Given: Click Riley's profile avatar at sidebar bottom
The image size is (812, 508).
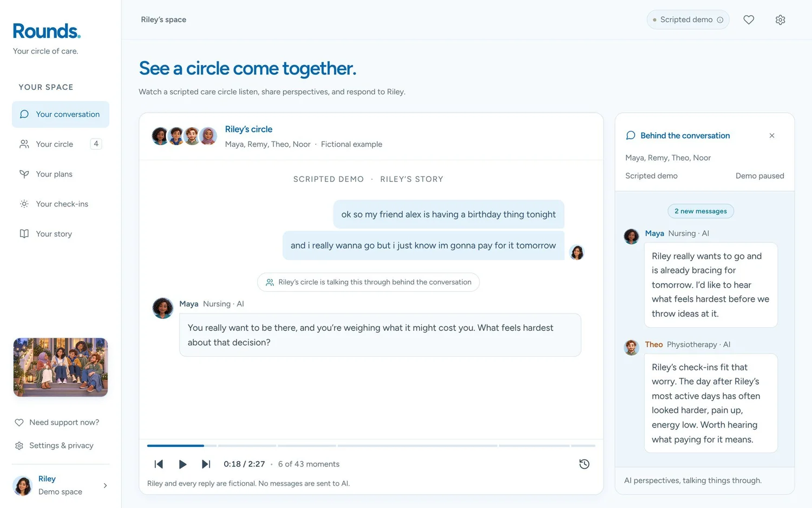Looking at the screenshot, I should 23,486.
